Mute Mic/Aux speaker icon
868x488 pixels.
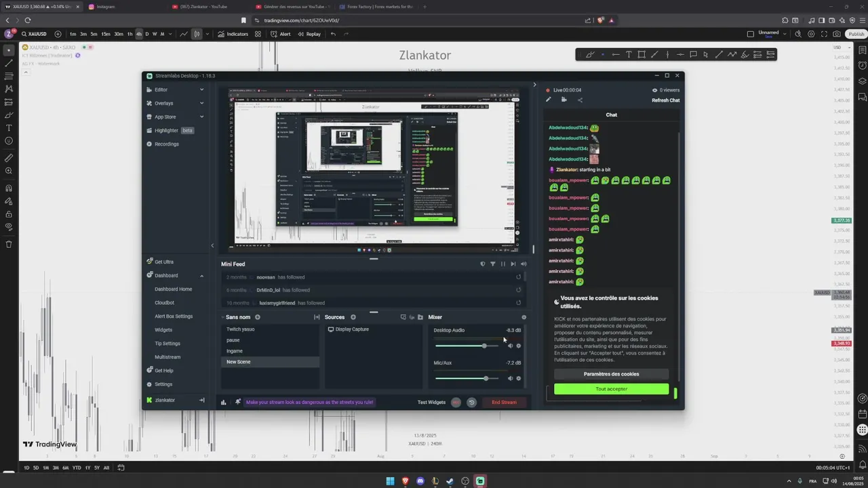click(x=511, y=378)
